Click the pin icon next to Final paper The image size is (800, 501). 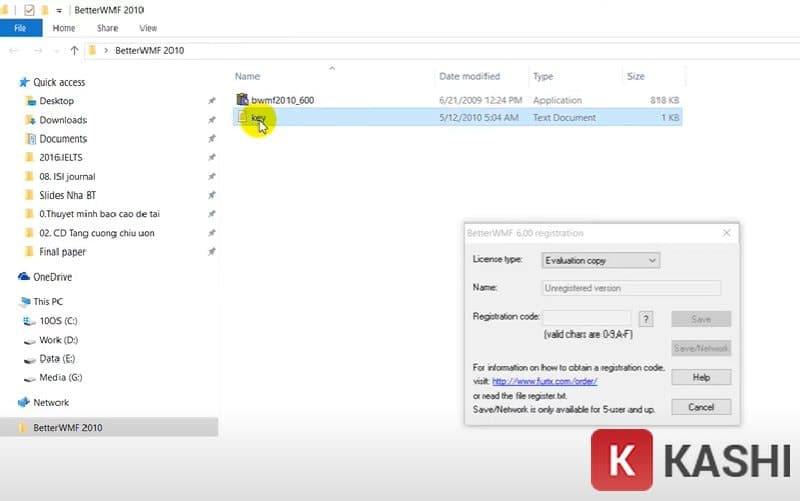point(212,252)
